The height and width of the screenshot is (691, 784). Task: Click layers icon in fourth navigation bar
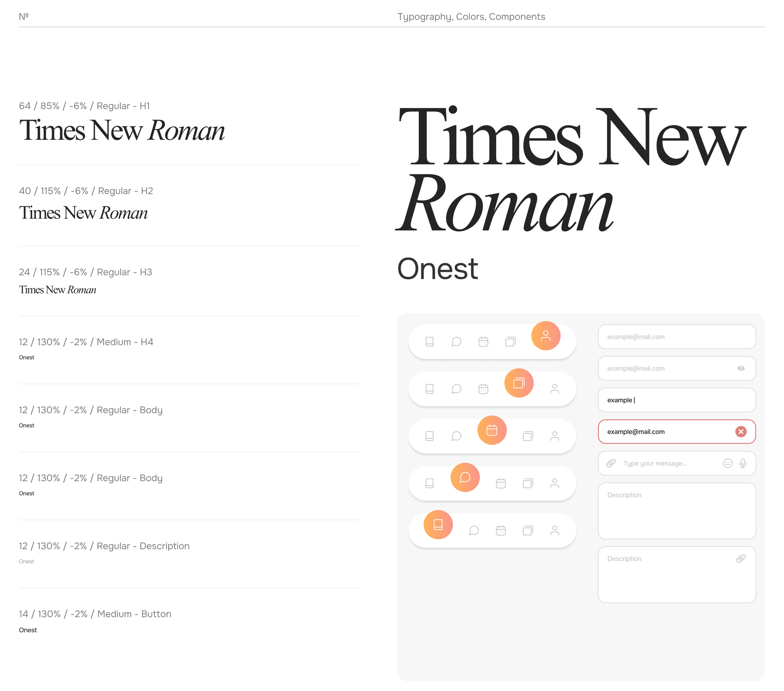(528, 483)
